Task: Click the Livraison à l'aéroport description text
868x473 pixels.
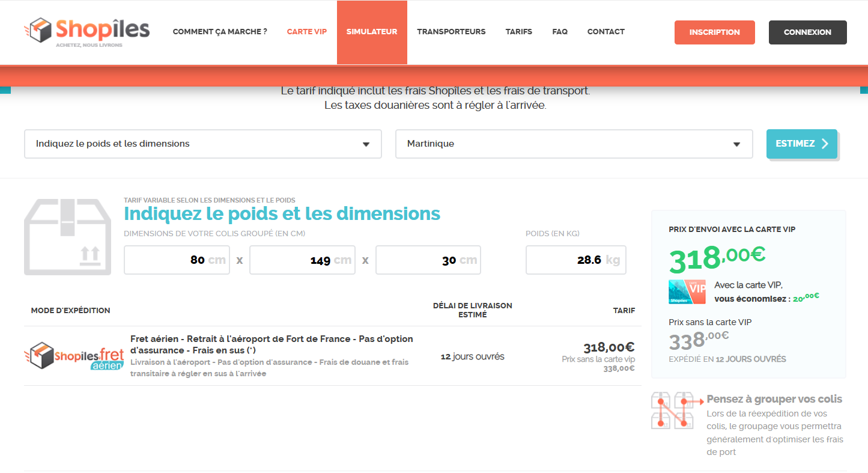Action: (x=269, y=368)
